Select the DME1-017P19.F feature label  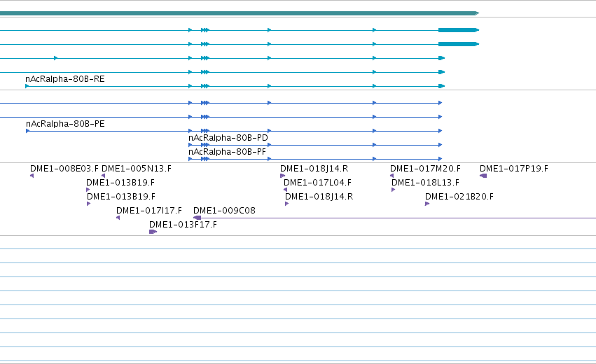point(513,168)
